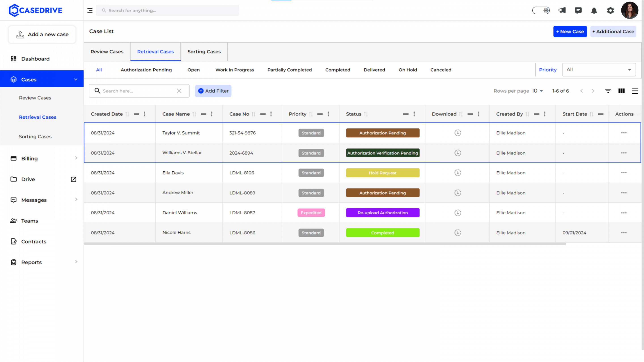The image size is (644, 362).
Task: Open Download column three-dot menu
Action: click(x=479, y=114)
